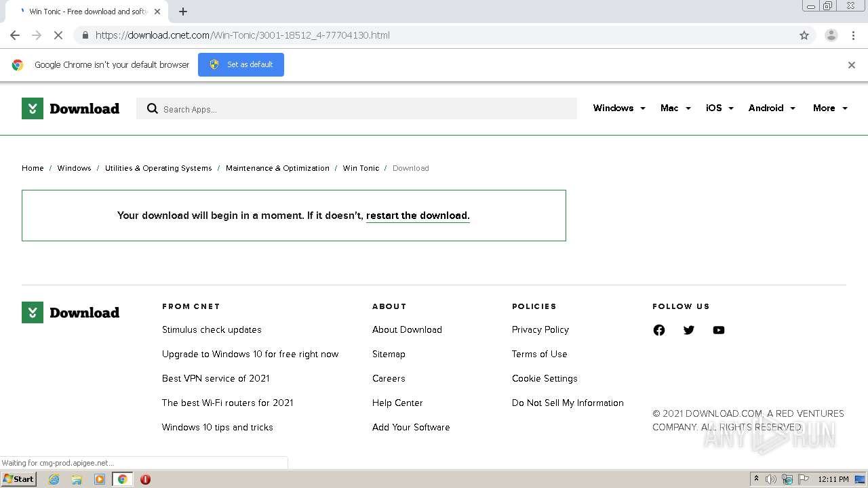Screen dimensions: 868x488
Task: Go to Home in the breadcrumb
Action: click(33, 168)
